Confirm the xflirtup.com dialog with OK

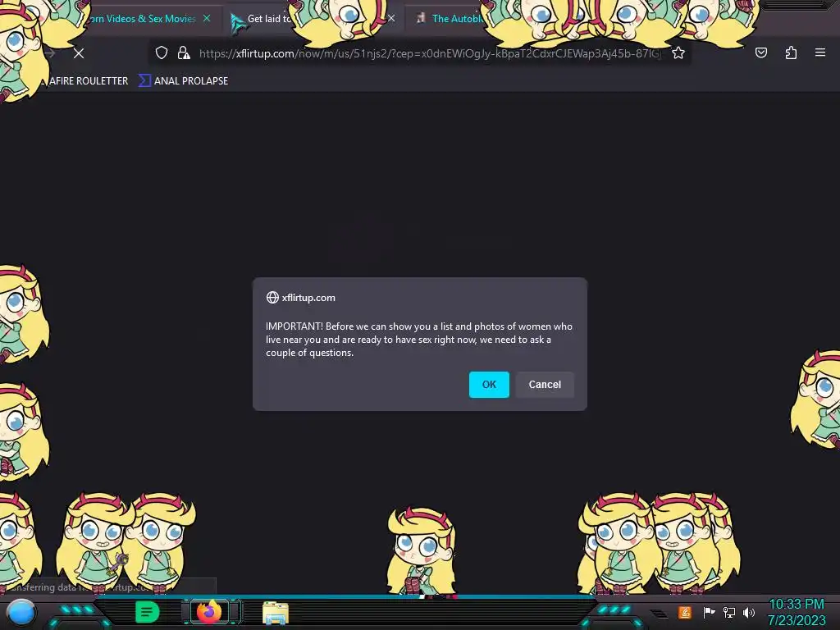pos(489,385)
